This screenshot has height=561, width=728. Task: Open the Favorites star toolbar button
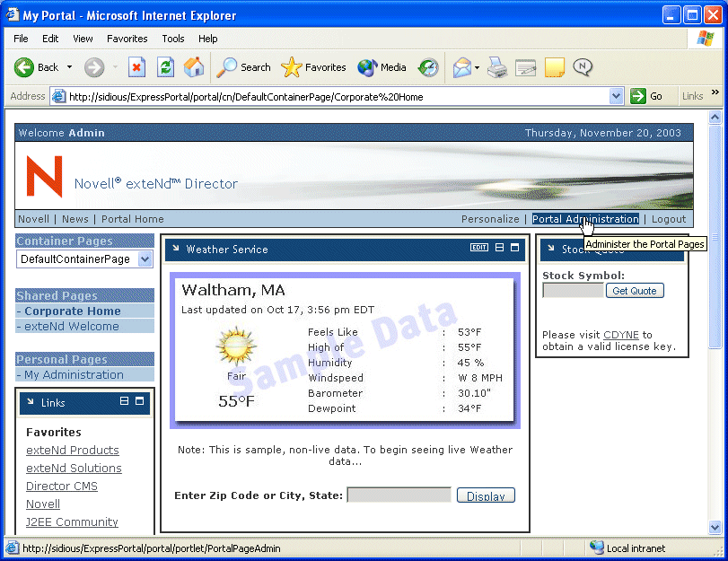(314, 68)
